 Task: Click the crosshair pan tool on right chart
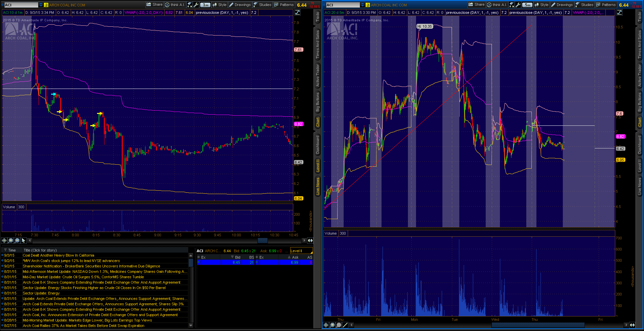click(326, 325)
